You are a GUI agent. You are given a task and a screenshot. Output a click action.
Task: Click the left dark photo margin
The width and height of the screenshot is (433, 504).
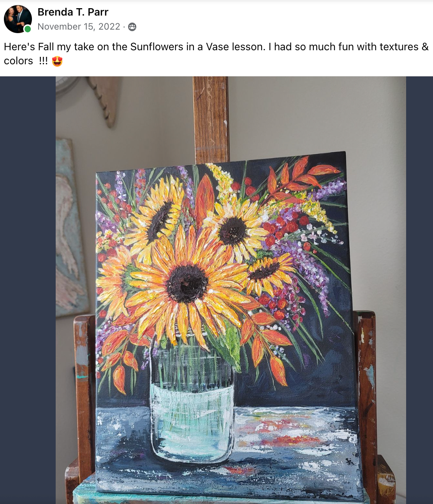pos(28,290)
